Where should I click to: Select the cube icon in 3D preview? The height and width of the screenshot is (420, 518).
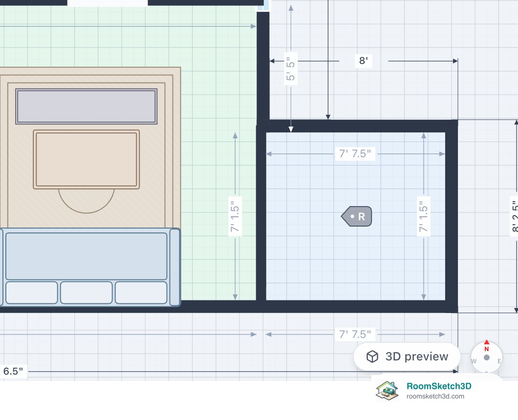pos(372,357)
